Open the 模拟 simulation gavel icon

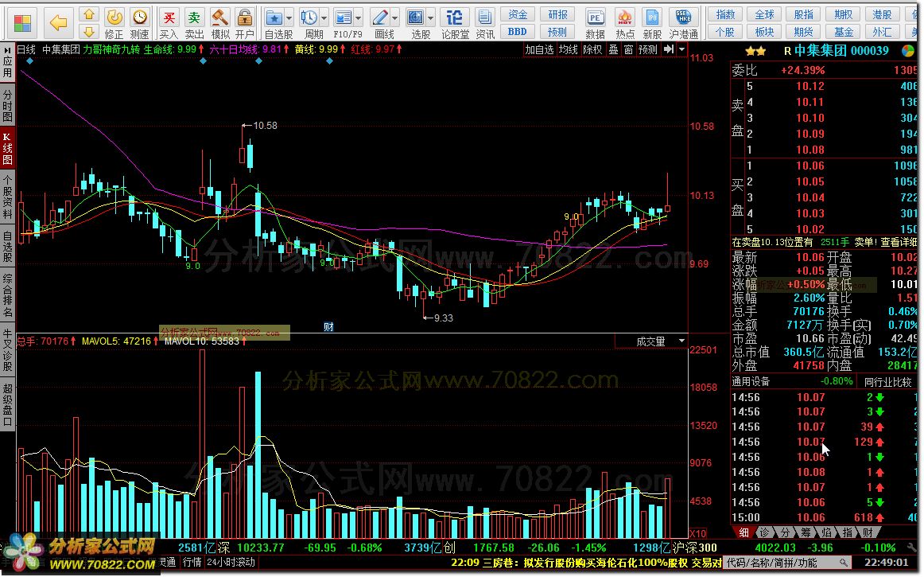pyautogui.click(x=219, y=23)
